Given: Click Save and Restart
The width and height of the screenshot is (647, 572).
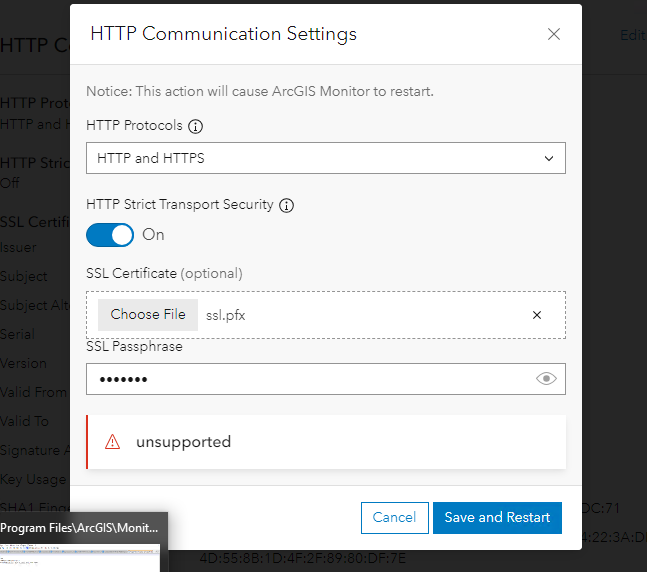Looking at the screenshot, I should 497,518.
